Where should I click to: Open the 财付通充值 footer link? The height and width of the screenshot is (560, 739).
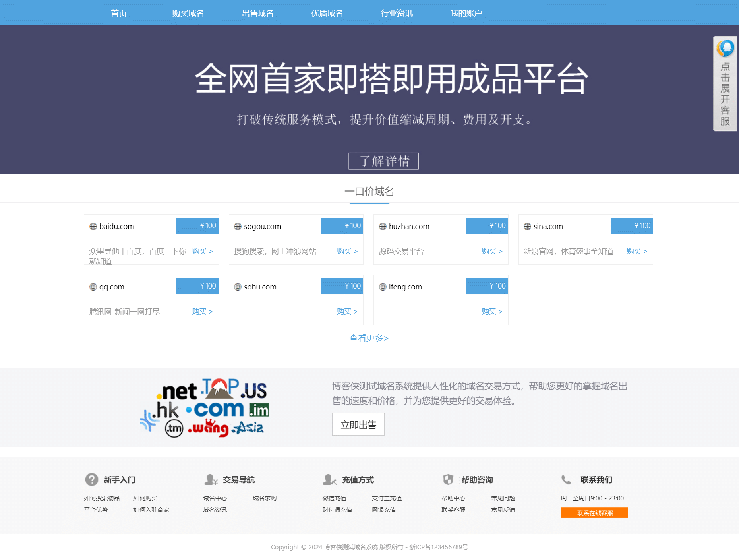point(337,510)
